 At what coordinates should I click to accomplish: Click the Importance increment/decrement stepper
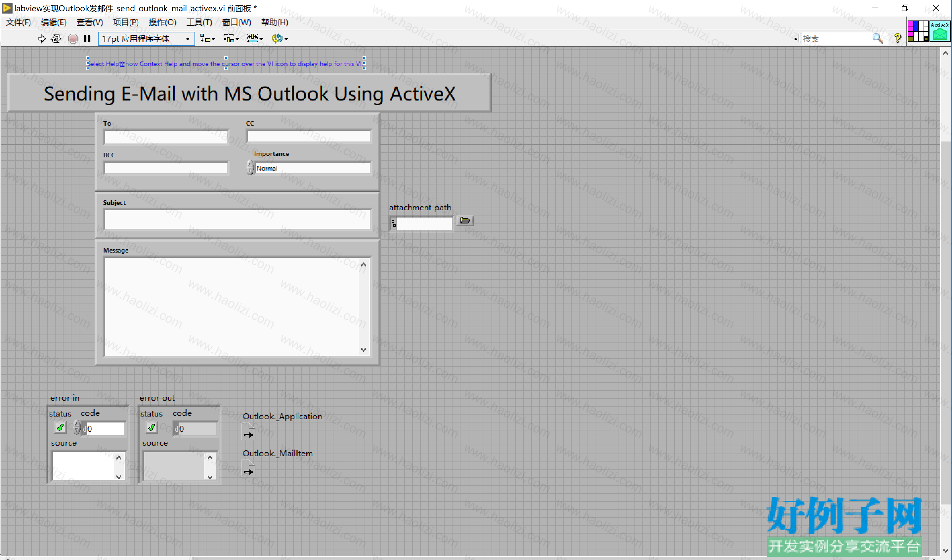[x=250, y=167]
